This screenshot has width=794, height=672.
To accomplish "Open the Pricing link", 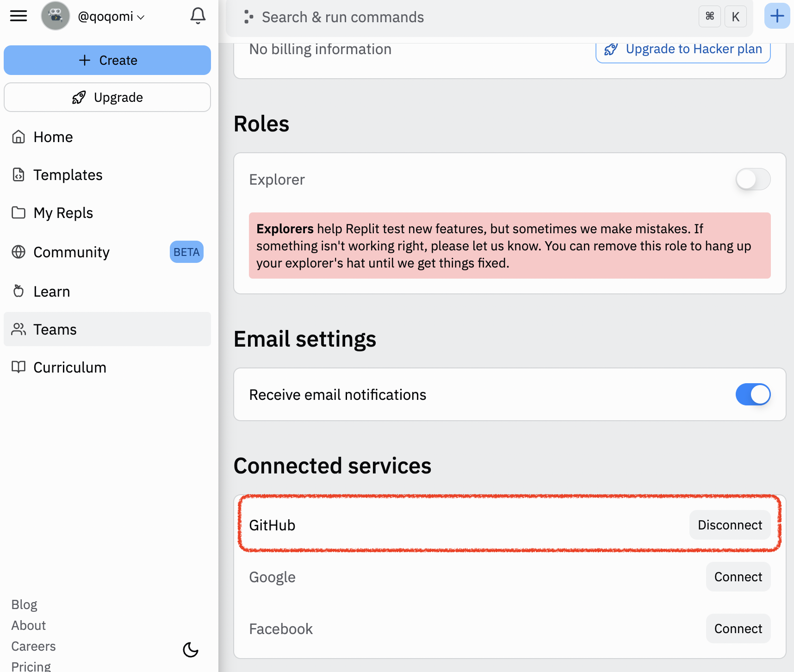I will point(31,666).
